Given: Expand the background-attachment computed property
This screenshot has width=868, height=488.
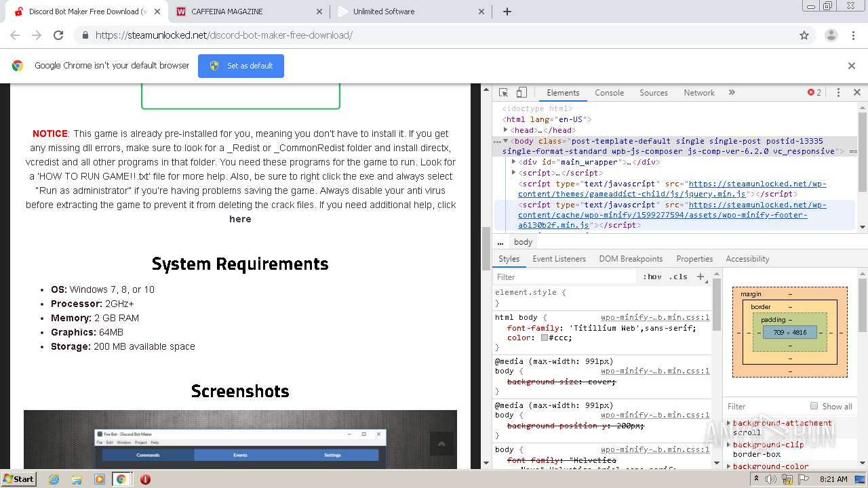Looking at the screenshot, I should point(729,423).
